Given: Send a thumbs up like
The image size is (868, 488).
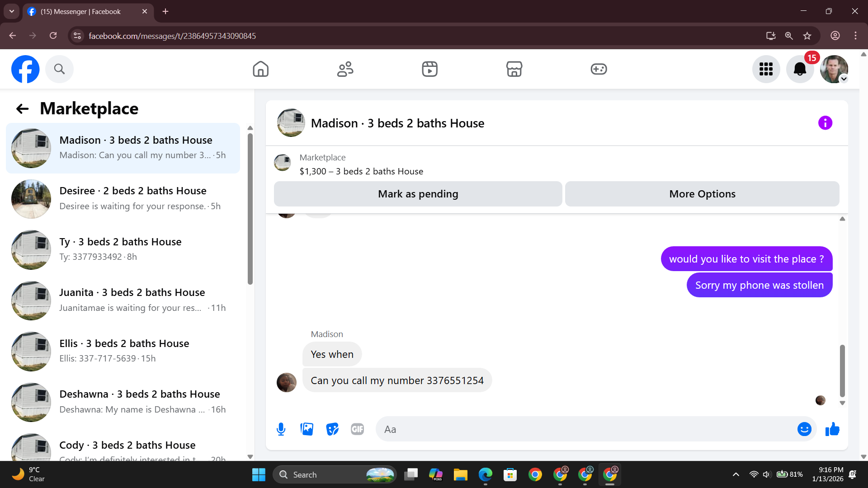Looking at the screenshot, I should click(x=832, y=429).
